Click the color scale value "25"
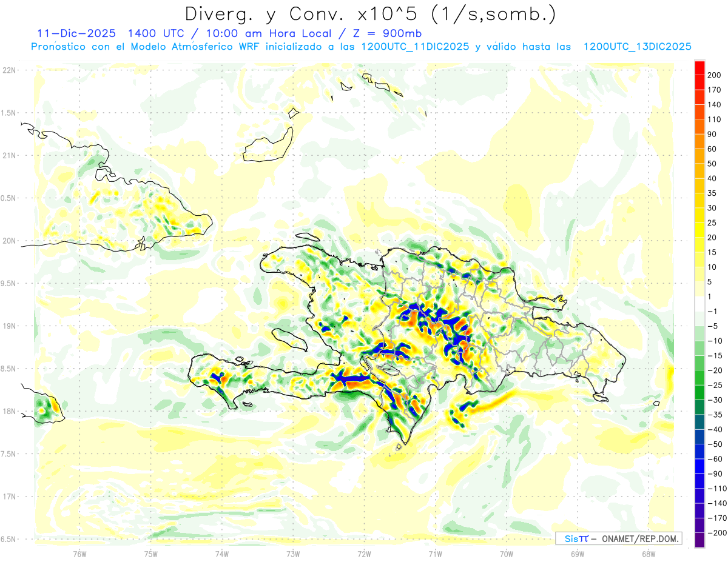Viewport: 728px width, 562px height. coord(713,222)
